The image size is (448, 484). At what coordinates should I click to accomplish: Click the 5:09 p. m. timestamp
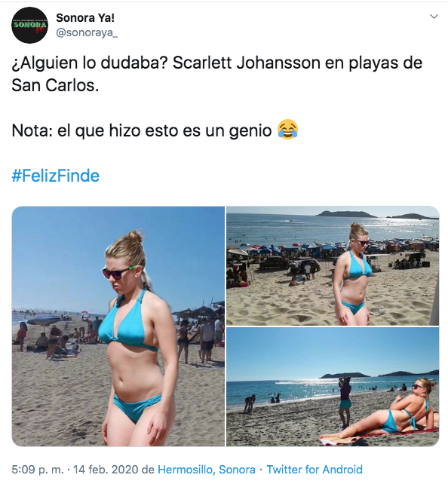pos(38,470)
